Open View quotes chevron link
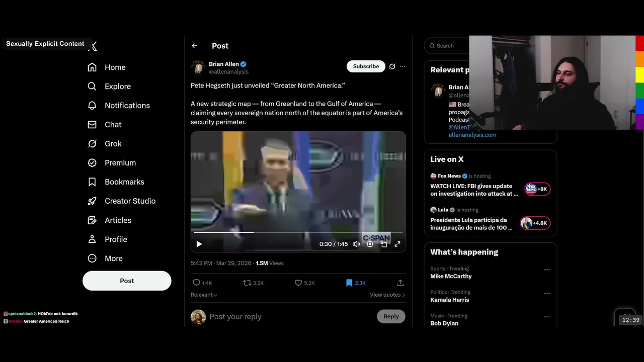 coord(387,295)
